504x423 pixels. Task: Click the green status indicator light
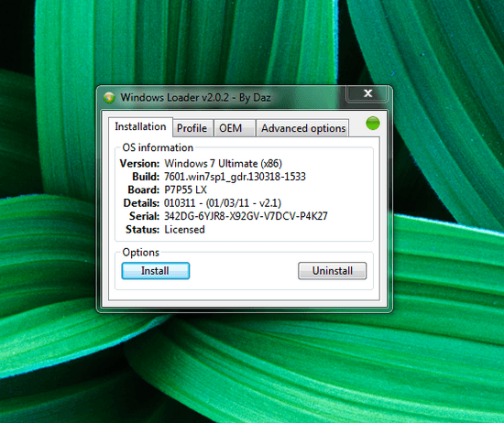pos(373,124)
